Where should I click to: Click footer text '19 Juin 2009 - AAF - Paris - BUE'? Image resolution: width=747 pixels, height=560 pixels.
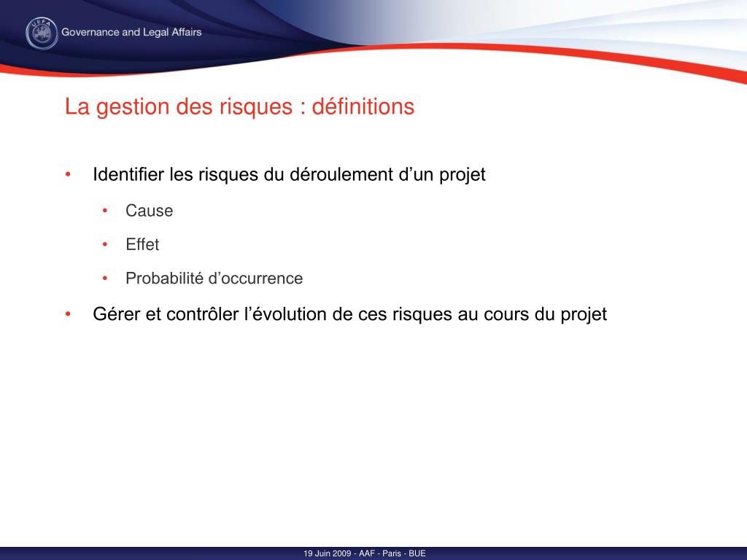[365, 553]
